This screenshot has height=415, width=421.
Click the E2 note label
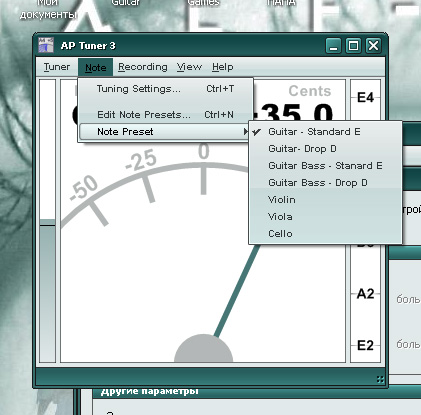tap(365, 345)
